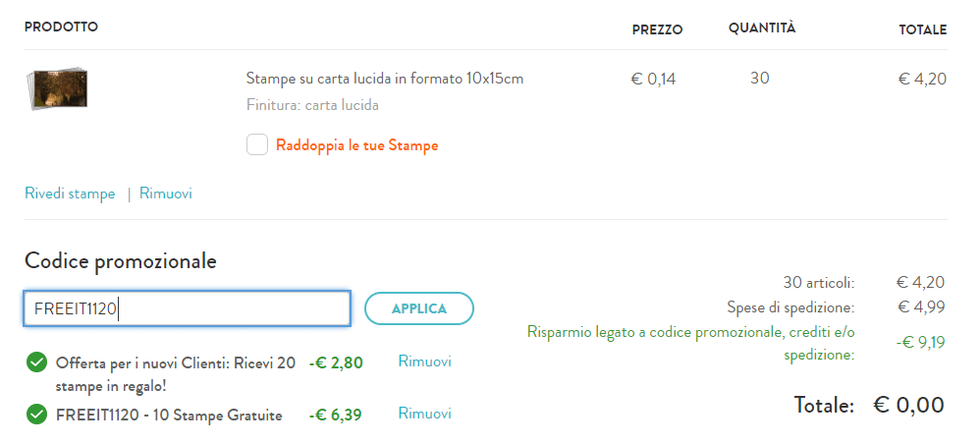Viewport: 980px width, 445px height.
Task: Focus the Codice promozionale input field
Action: pos(187,308)
